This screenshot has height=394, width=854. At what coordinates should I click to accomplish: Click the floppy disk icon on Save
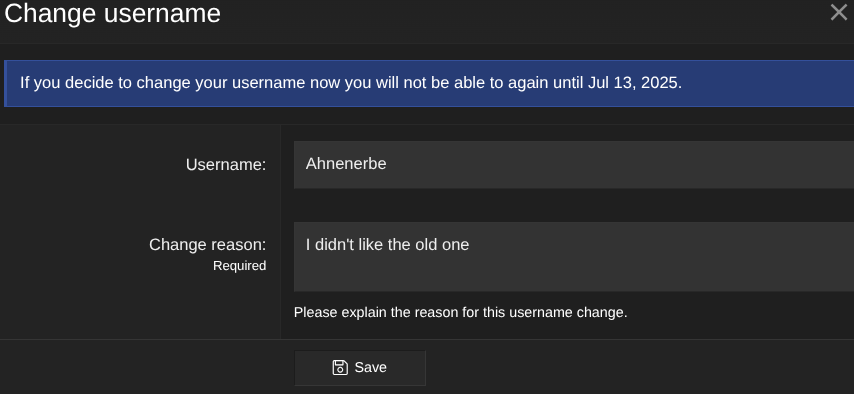click(340, 368)
